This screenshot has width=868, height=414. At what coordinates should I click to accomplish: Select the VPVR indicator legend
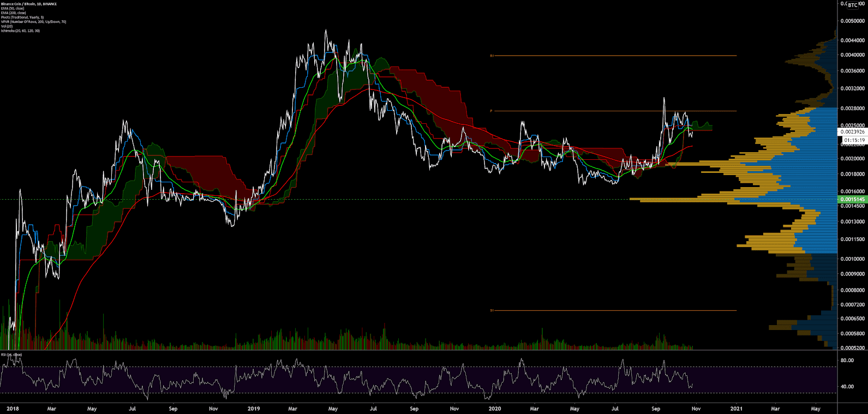33,22
